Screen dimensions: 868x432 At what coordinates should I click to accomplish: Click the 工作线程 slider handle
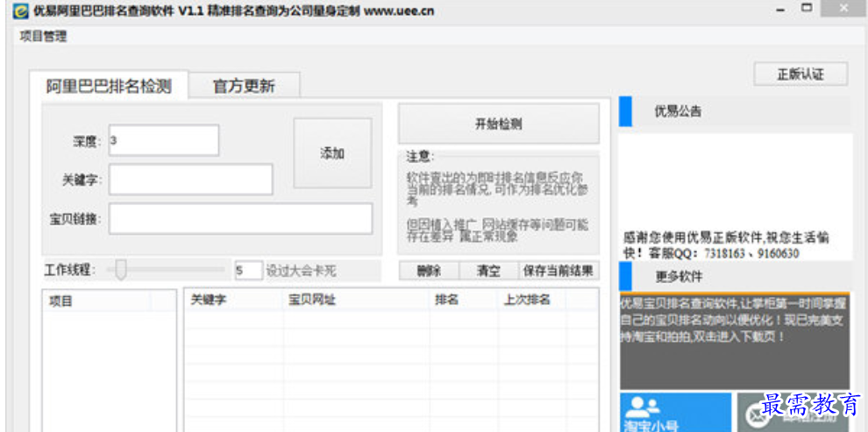coord(121,270)
